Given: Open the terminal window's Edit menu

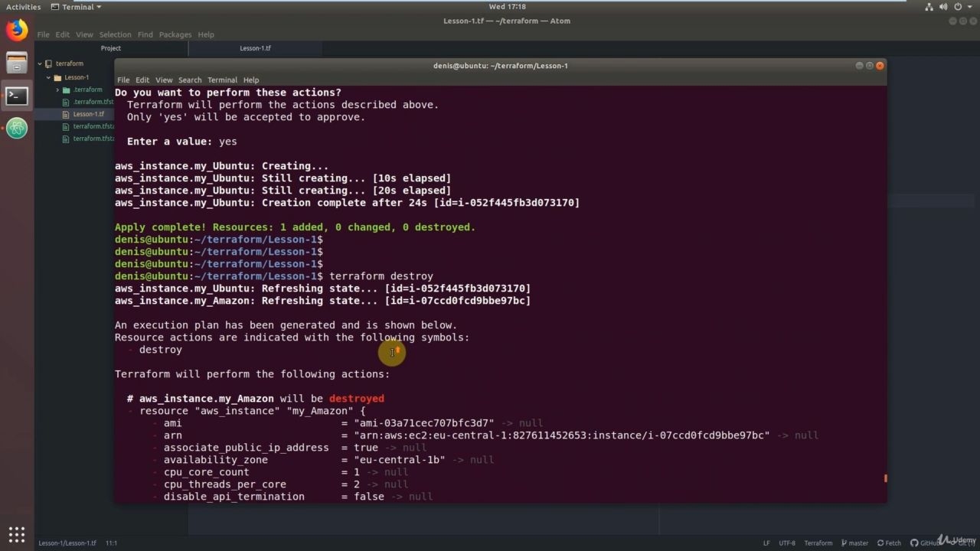Looking at the screenshot, I should pyautogui.click(x=142, y=80).
